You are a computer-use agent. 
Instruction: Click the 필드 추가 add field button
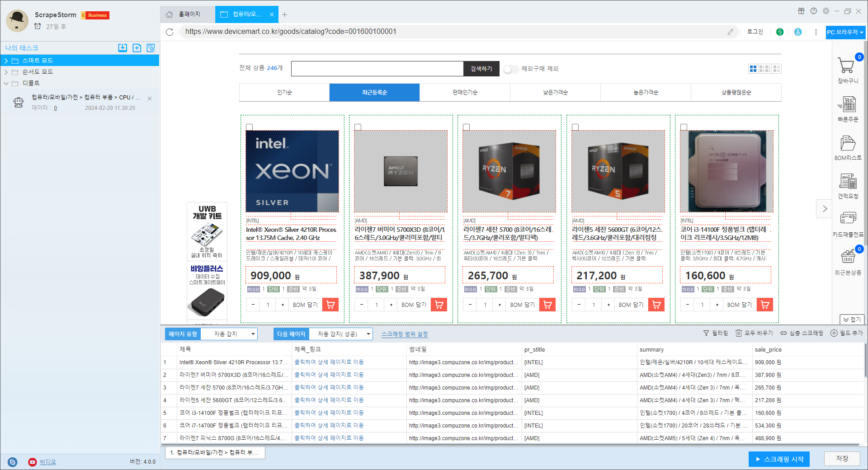pyautogui.click(x=847, y=333)
